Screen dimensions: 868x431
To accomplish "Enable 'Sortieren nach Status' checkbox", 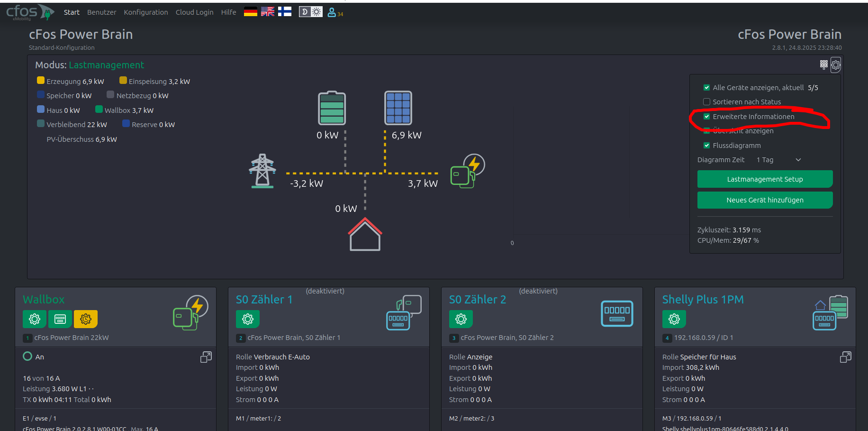I will pyautogui.click(x=706, y=102).
